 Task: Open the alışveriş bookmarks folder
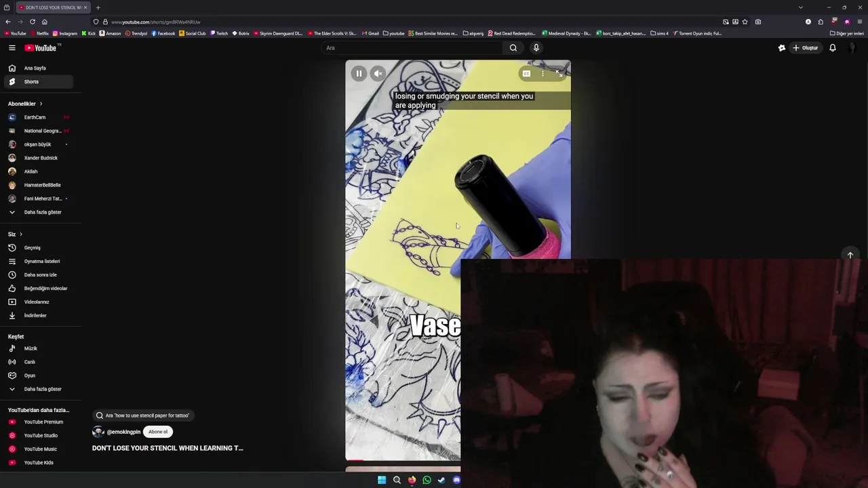click(x=473, y=33)
